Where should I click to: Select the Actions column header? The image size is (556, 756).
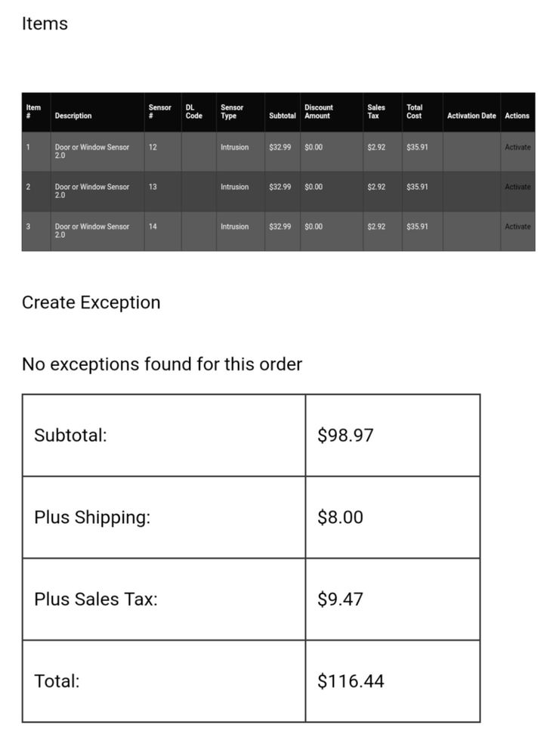point(517,116)
